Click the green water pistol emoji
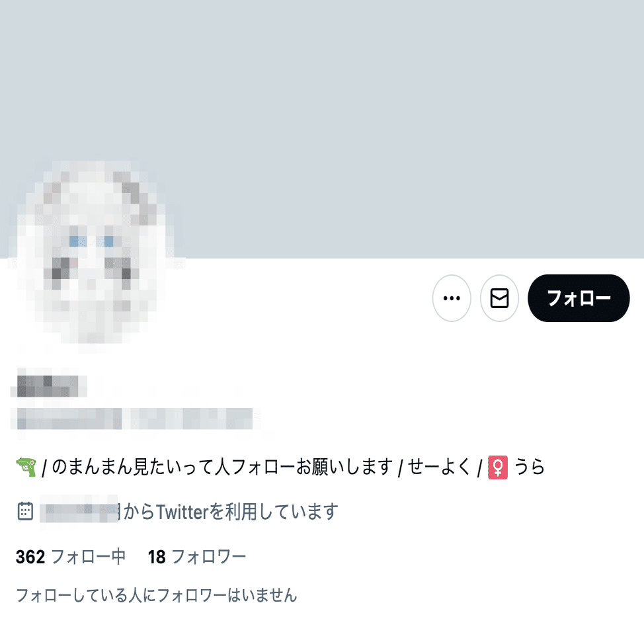The height and width of the screenshot is (644, 644). [x=26, y=467]
